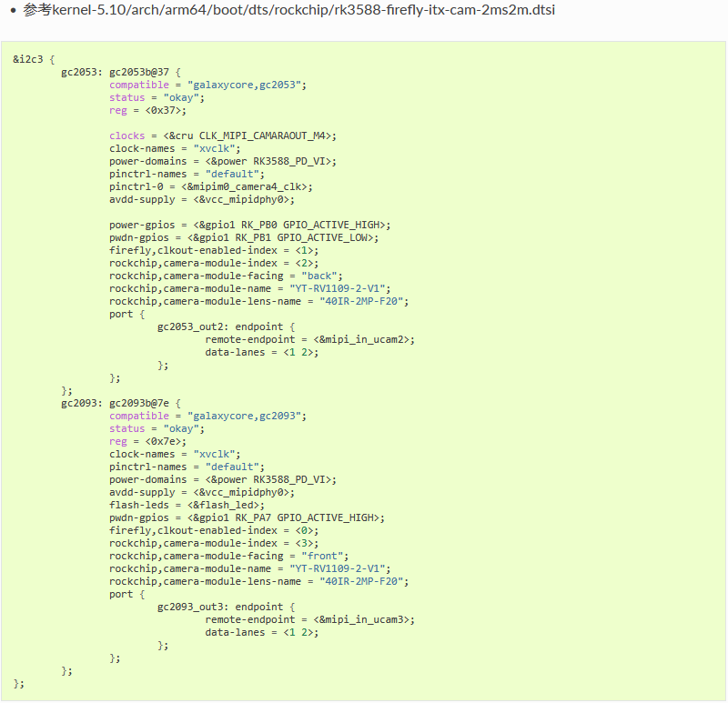
Task: Click the pwdn-gpios RK_PA7 GPIO_ACTIVE_HIGH line
Action: pyautogui.click(x=247, y=517)
